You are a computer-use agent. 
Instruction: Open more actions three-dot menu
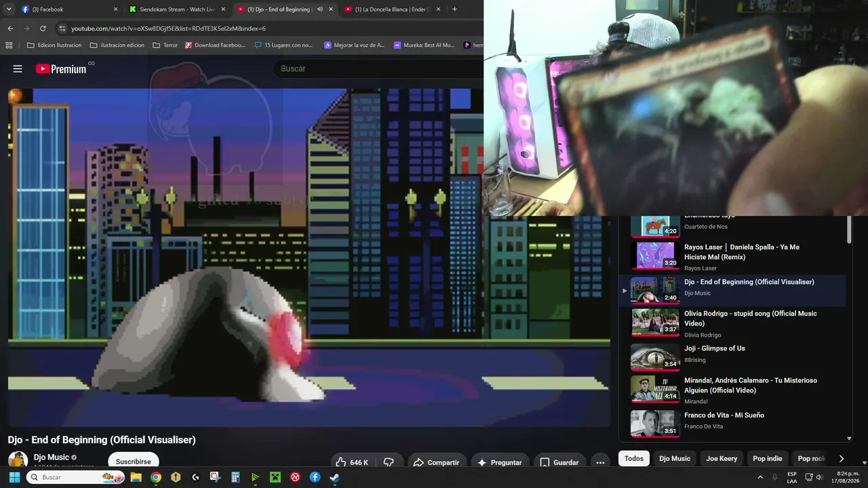pyautogui.click(x=600, y=462)
